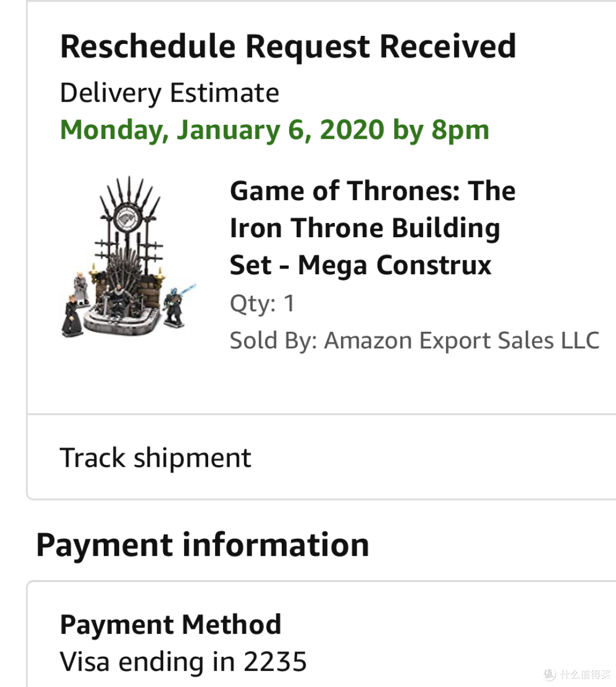Click the watermark circle logo icon
The image size is (616, 687).
pos(549,674)
